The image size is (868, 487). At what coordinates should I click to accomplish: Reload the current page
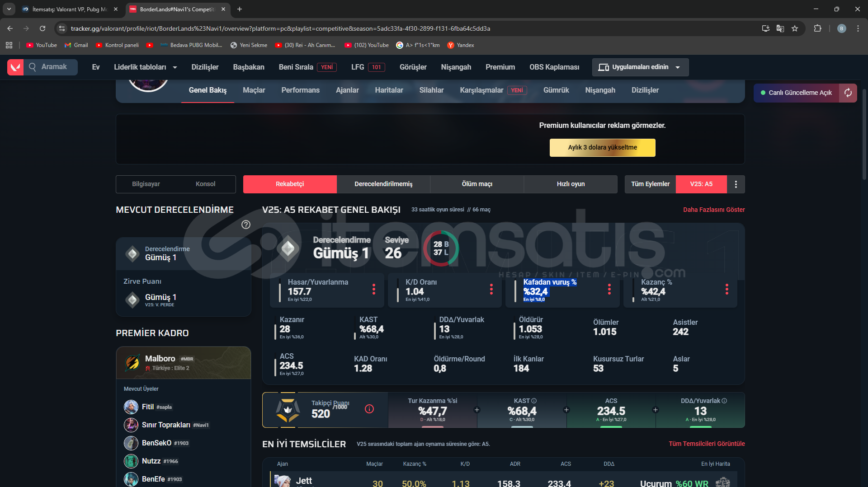pyautogui.click(x=42, y=28)
